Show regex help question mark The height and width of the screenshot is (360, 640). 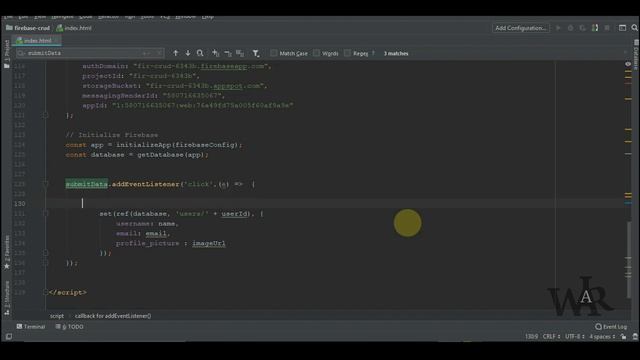tap(373, 53)
